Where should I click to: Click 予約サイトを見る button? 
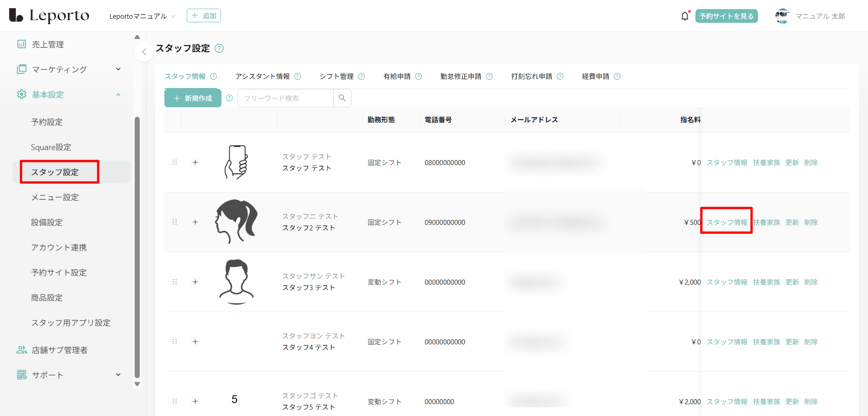[x=726, y=16]
